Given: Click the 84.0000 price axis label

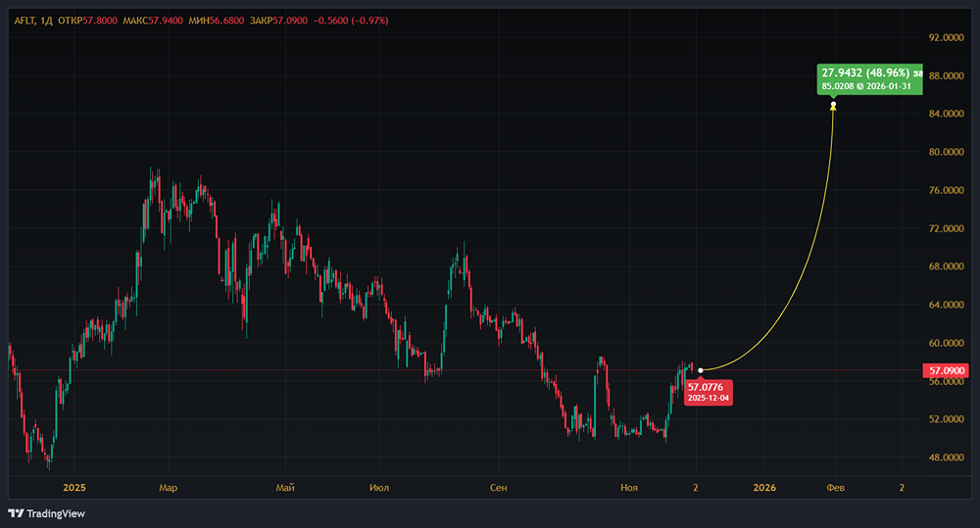Looking at the screenshot, I should click(x=947, y=113).
